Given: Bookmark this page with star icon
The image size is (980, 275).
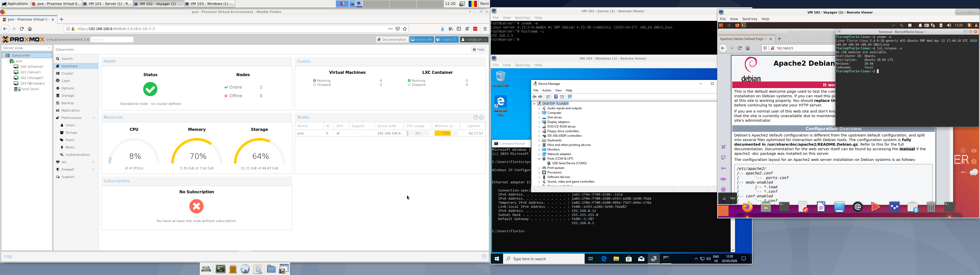Looking at the screenshot, I should [x=405, y=29].
